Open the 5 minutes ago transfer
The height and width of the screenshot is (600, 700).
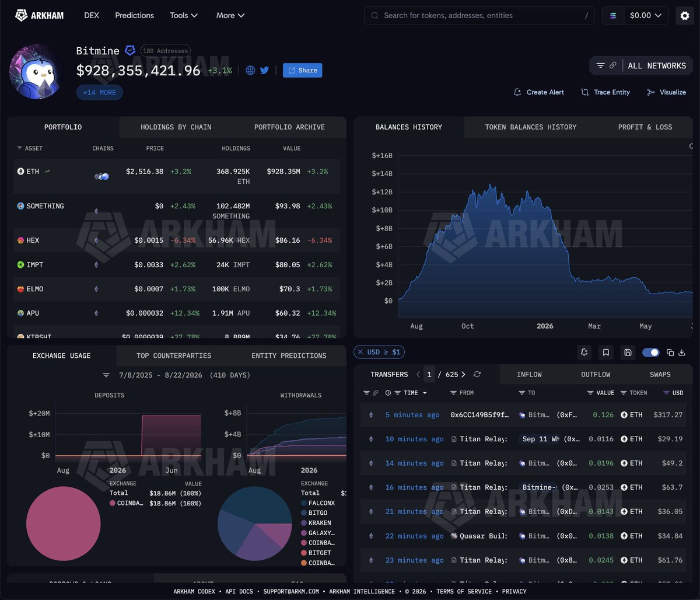(x=412, y=415)
